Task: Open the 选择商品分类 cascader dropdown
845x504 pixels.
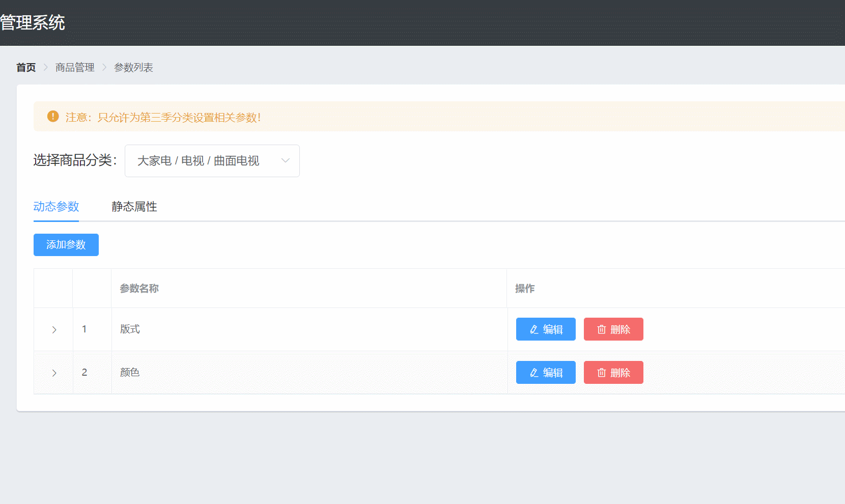Action: click(212, 161)
